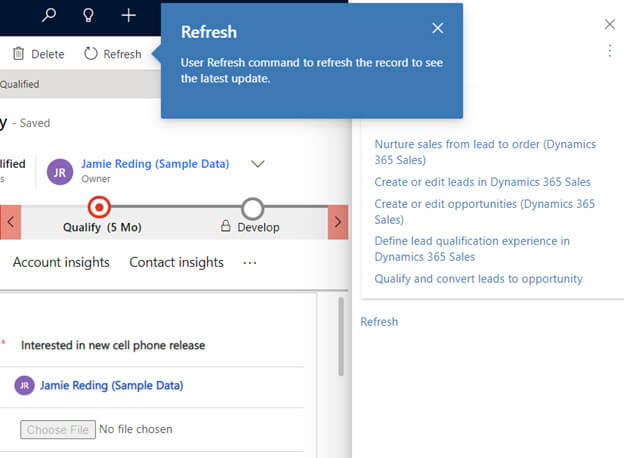Click the Refresh command in toolbar
624x458 pixels.
point(113,54)
